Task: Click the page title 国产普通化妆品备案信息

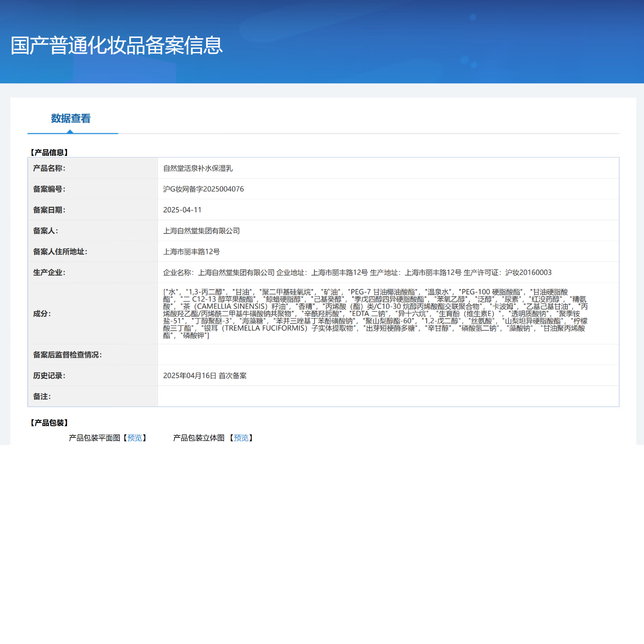Action: 117,46
